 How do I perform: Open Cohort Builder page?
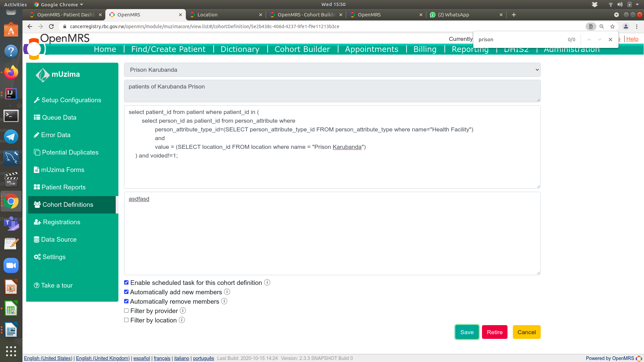point(302,49)
